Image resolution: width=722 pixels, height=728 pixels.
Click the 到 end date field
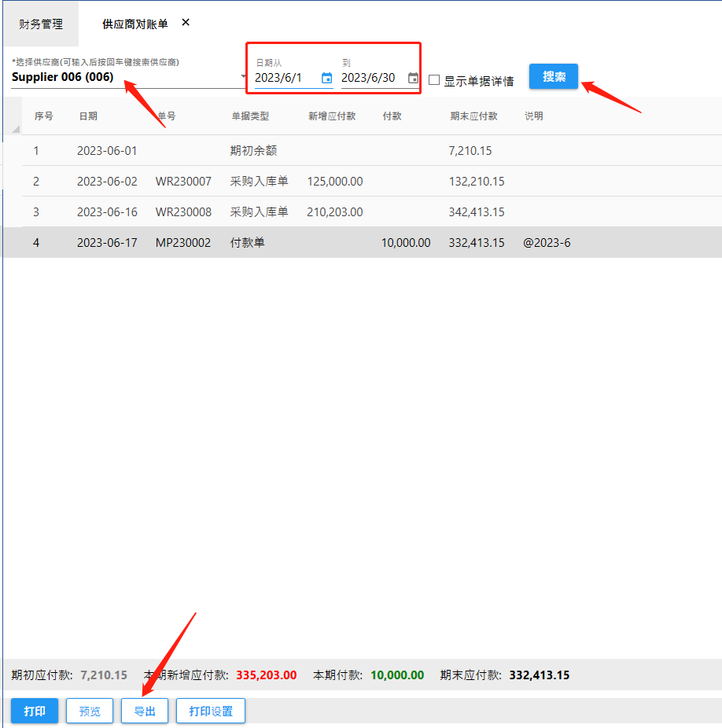(371, 78)
